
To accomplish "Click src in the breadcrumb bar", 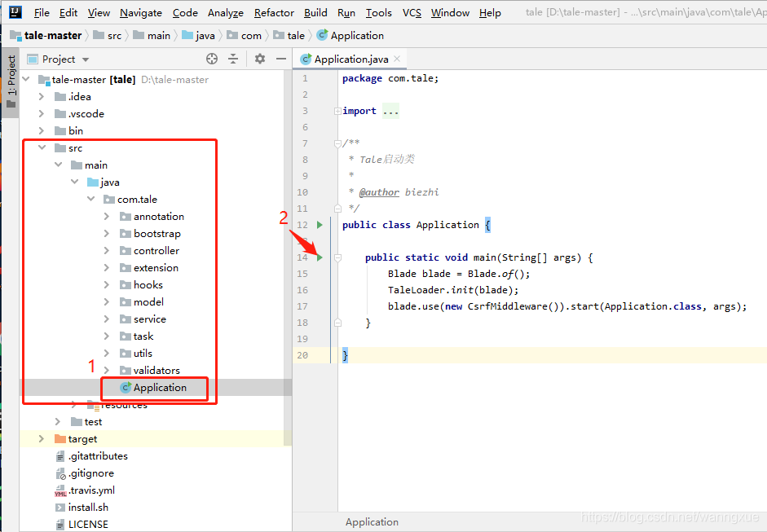I will coord(108,36).
